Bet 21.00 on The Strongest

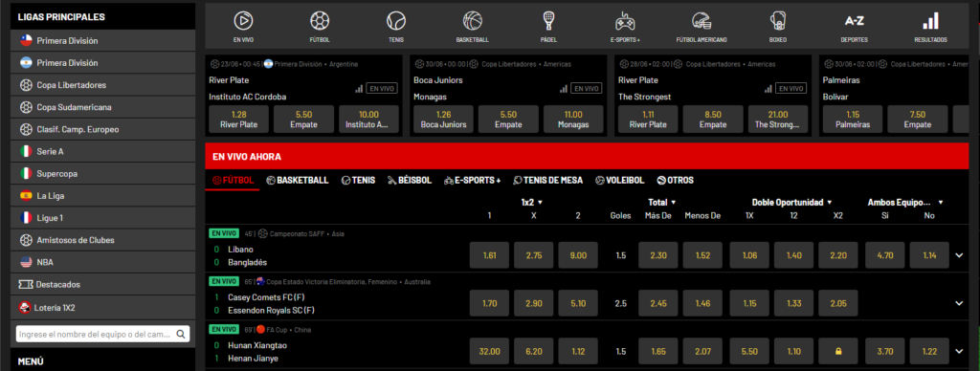(778, 120)
